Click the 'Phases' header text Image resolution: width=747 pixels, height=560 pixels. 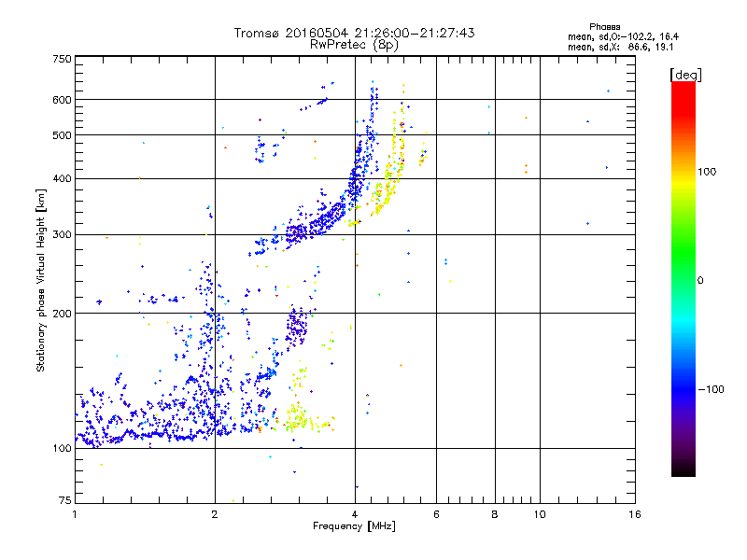(x=604, y=27)
